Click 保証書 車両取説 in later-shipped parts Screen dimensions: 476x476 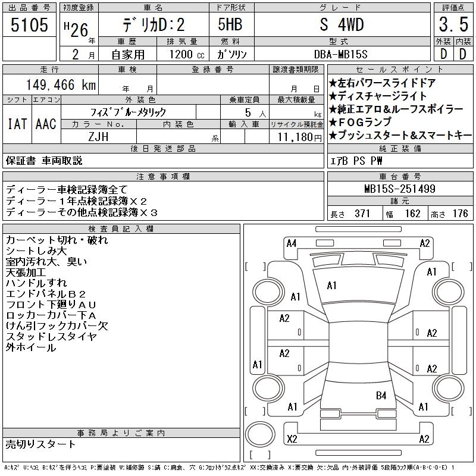point(44,161)
